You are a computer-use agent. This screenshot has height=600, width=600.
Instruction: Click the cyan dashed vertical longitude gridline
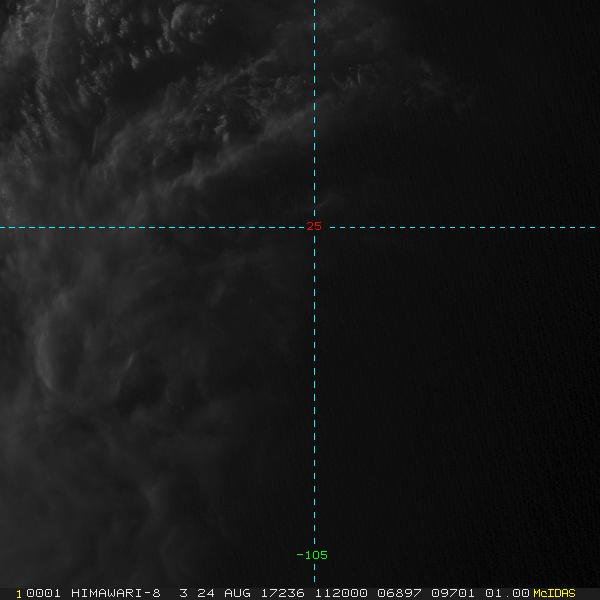315,383
